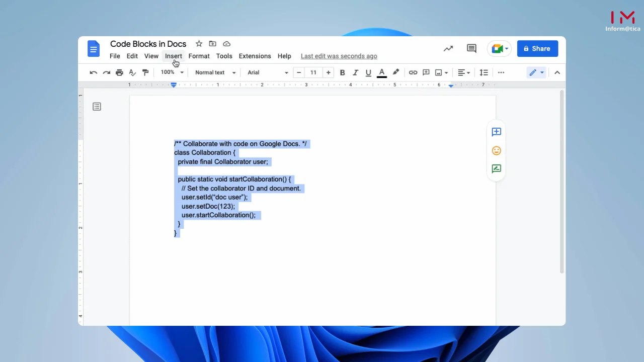644x362 pixels.
Task: Open the Help menu
Action: click(x=284, y=56)
